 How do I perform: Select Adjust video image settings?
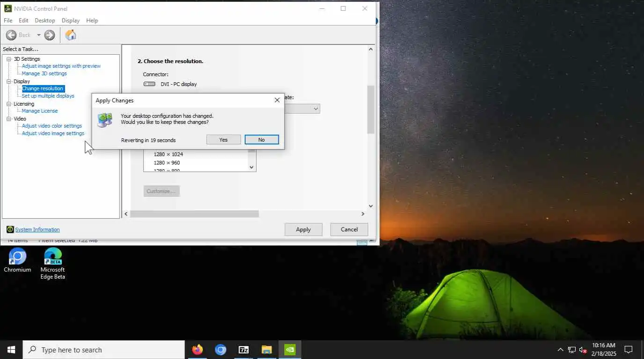53,133
